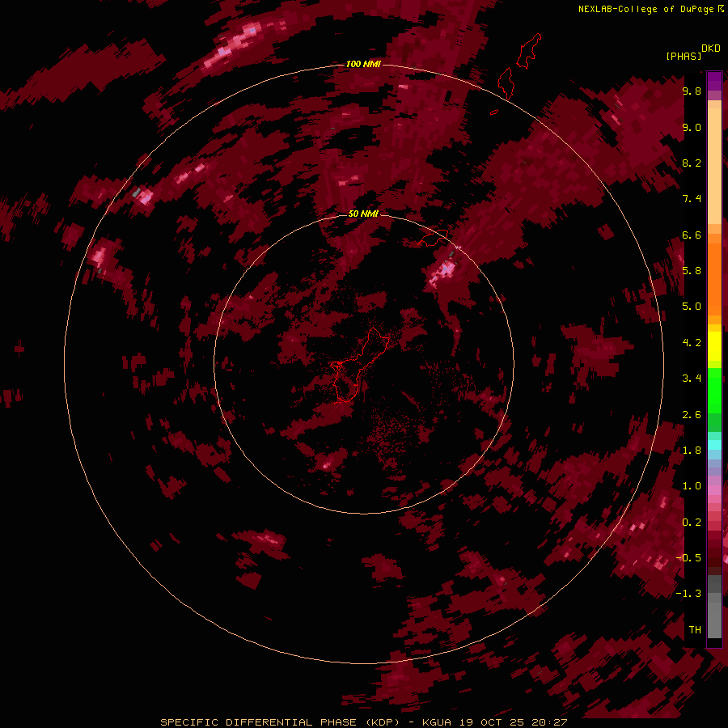The height and width of the screenshot is (728, 728).
Task: Click the KGUA station identifier
Action: (x=437, y=722)
